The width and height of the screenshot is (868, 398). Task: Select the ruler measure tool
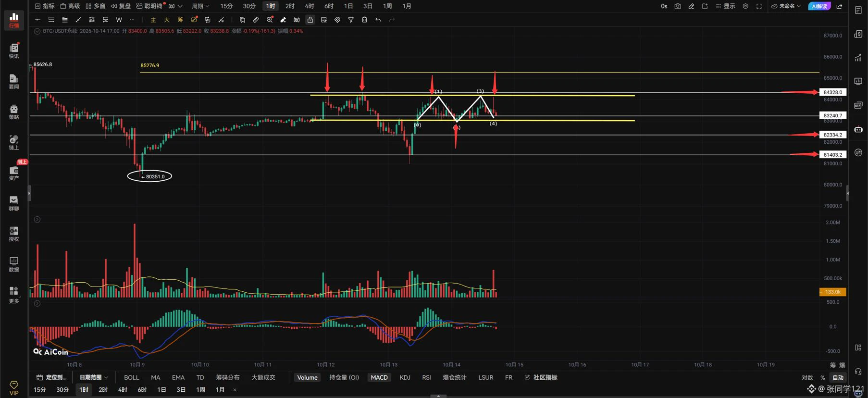coord(256,20)
